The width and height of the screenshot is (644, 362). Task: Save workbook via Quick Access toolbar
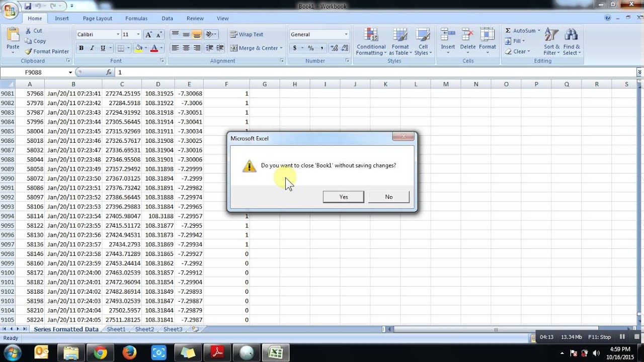click(28, 6)
